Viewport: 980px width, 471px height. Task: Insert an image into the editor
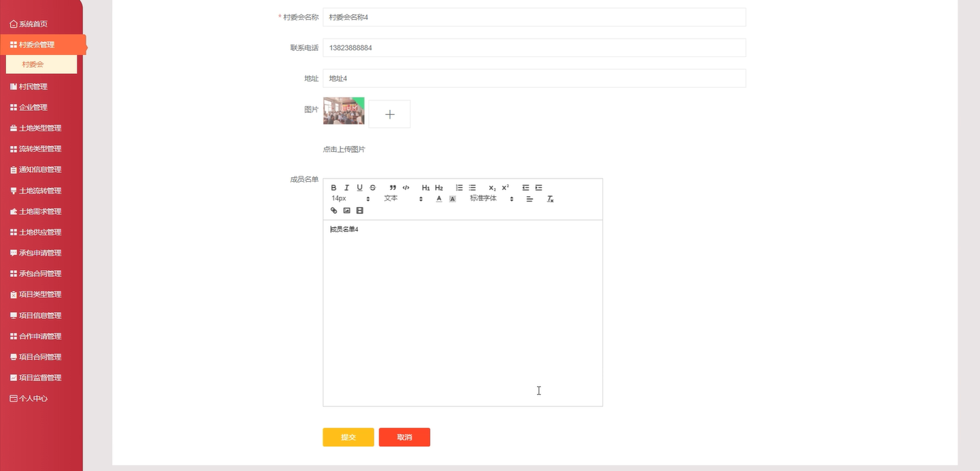pyautogui.click(x=346, y=210)
